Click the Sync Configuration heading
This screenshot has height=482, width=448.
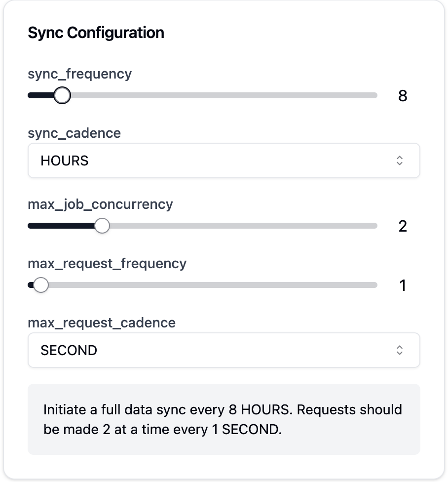(96, 33)
